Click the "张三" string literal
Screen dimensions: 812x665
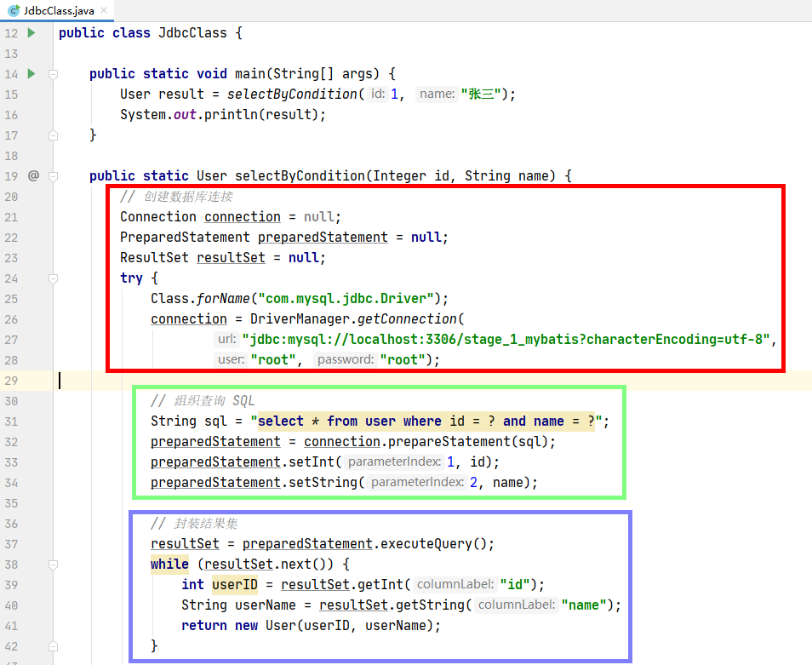coord(481,95)
